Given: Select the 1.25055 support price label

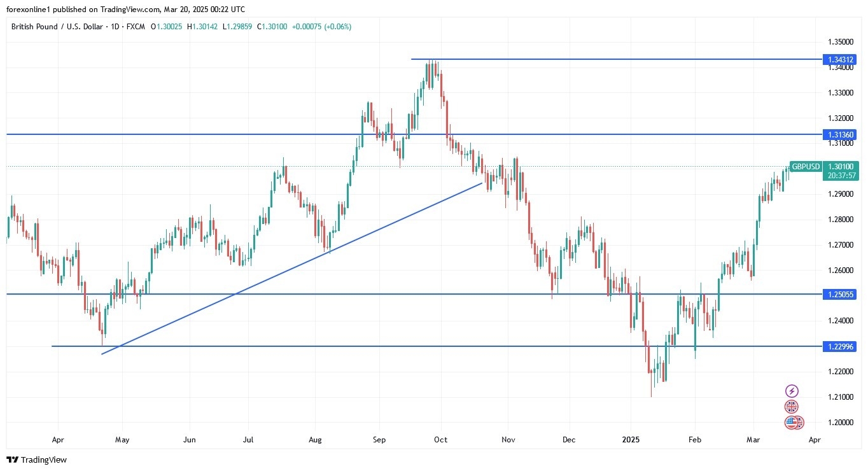Looking at the screenshot, I should pos(841,294).
